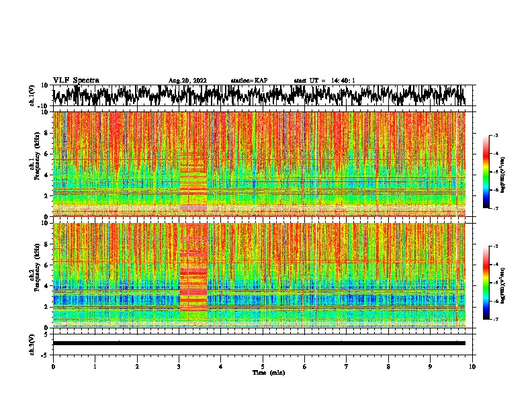Click the ch.1(V) waveform axis label
532x411 pixels.
pos(32,95)
